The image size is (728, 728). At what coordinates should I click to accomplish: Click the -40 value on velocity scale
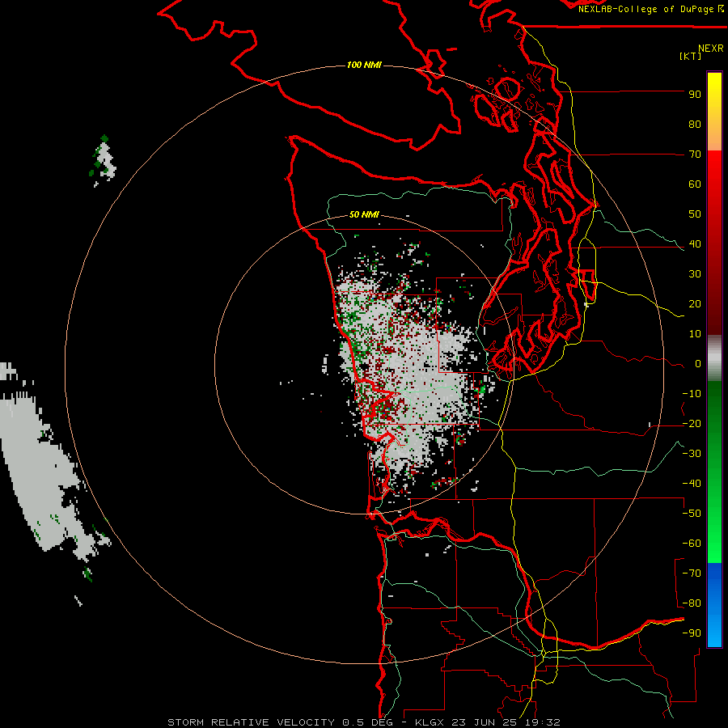692,484
